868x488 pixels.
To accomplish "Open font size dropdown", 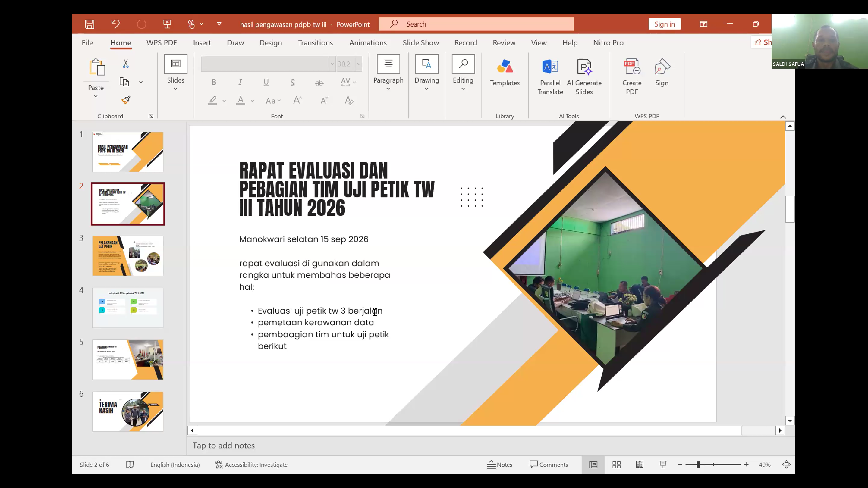I will tap(359, 64).
